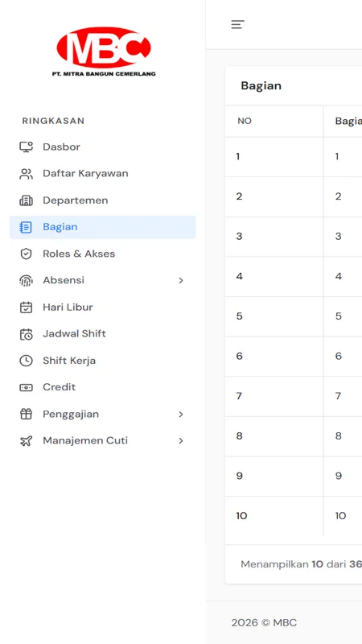Expand the Manajemen Cuti submenu chevron
The height and width of the screenshot is (644, 362).
coord(180,441)
